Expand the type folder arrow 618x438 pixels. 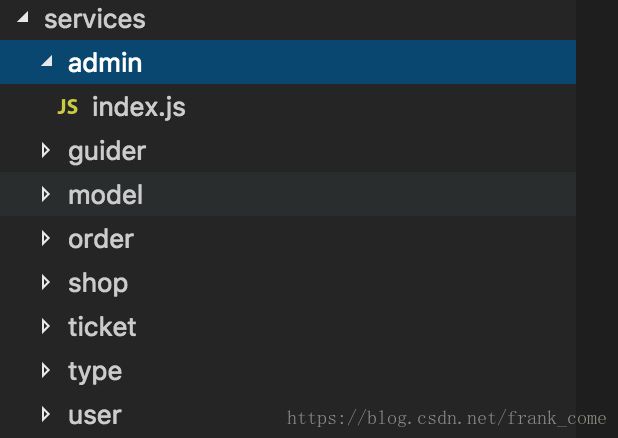(46, 370)
